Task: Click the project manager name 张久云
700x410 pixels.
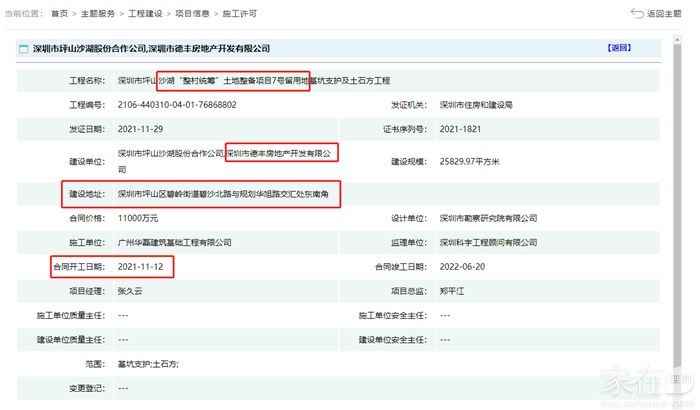Action: (x=131, y=291)
